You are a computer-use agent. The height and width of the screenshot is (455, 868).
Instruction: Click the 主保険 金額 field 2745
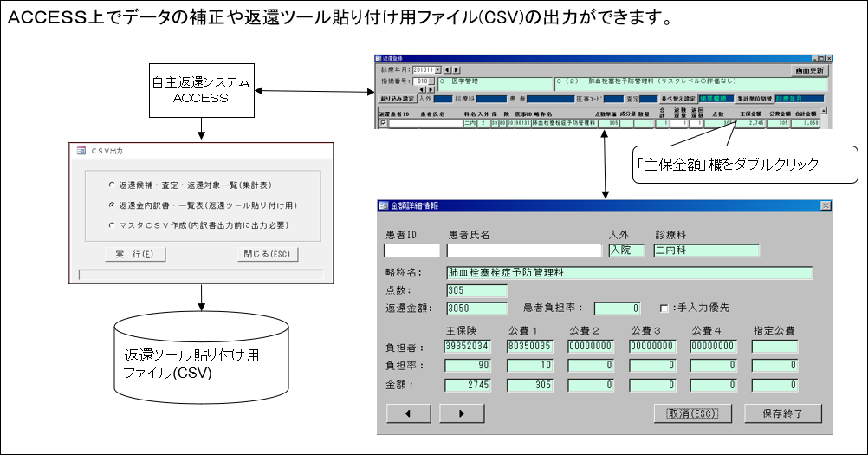pyautogui.click(x=467, y=385)
